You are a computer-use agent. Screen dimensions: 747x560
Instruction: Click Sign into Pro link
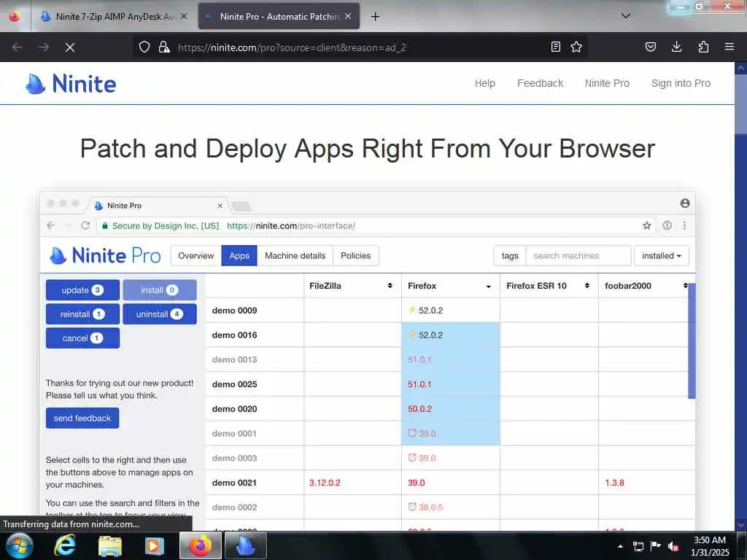coord(681,83)
